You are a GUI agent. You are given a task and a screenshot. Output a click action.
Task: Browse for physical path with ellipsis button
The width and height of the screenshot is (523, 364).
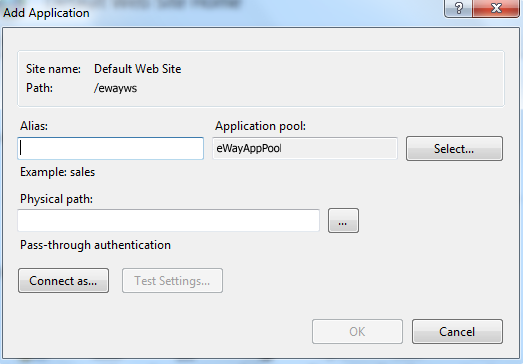coord(343,221)
